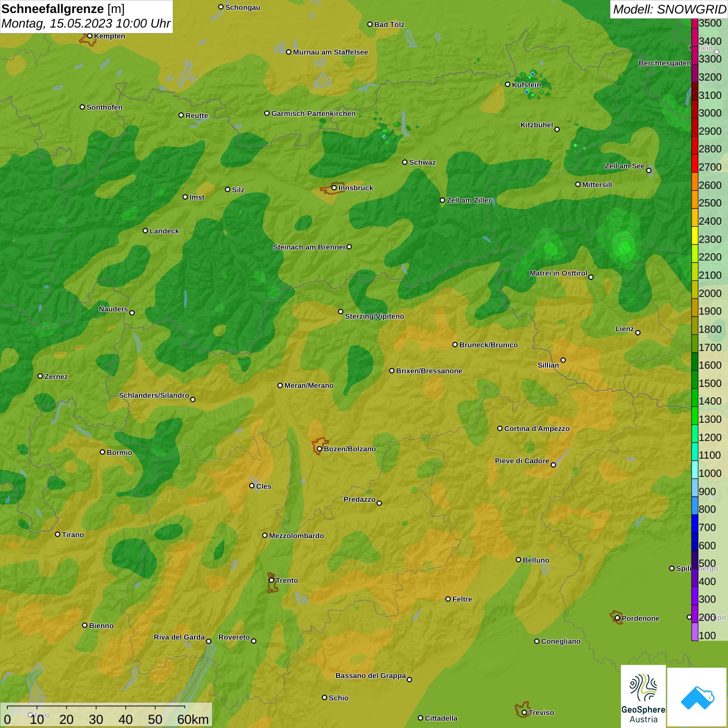
Task: Select the 1500 green legend swatch
Action: click(x=695, y=383)
